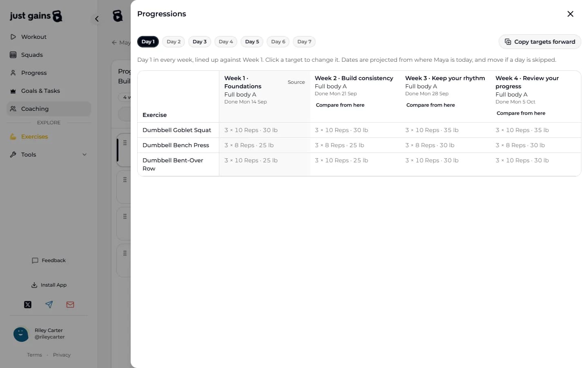This screenshot has width=588, height=368.
Task: Select the Day 6 tab
Action: 278,42
